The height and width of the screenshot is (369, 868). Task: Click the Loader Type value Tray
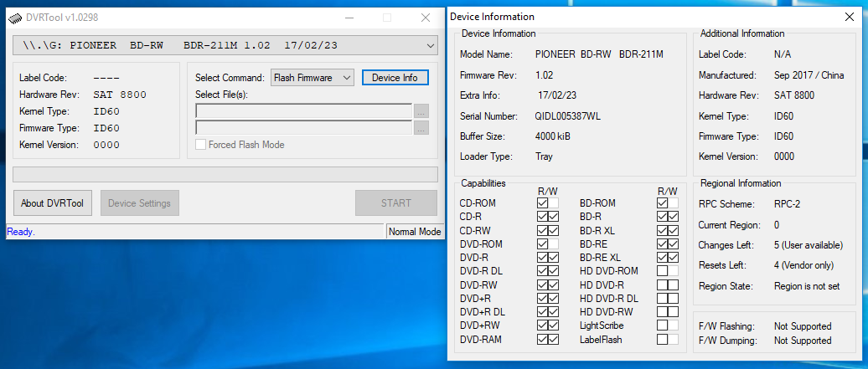tap(544, 156)
